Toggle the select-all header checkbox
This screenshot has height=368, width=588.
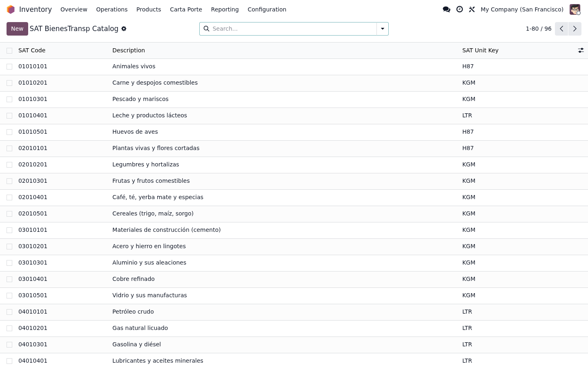click(x=9, y=51)
